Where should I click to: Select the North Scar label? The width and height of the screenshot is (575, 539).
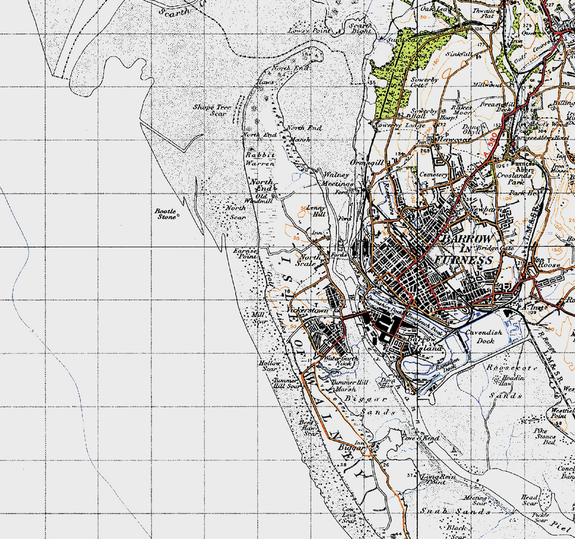click(x=236, y=212)
